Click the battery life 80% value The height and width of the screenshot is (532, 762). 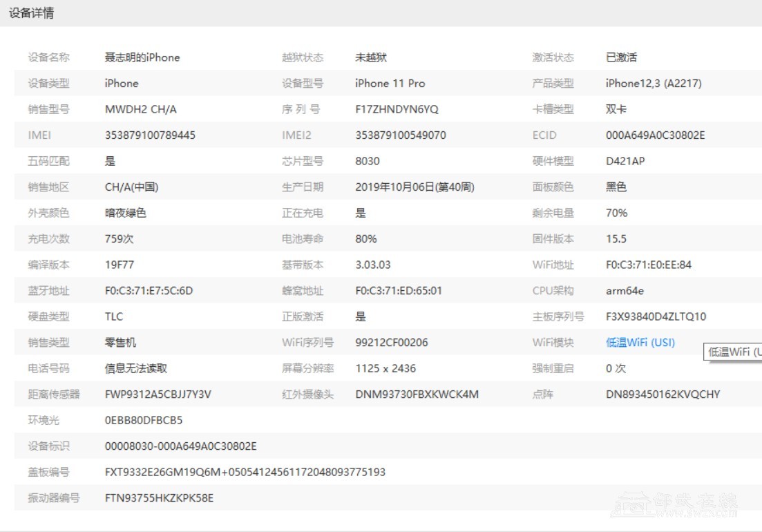click(365, 239)
